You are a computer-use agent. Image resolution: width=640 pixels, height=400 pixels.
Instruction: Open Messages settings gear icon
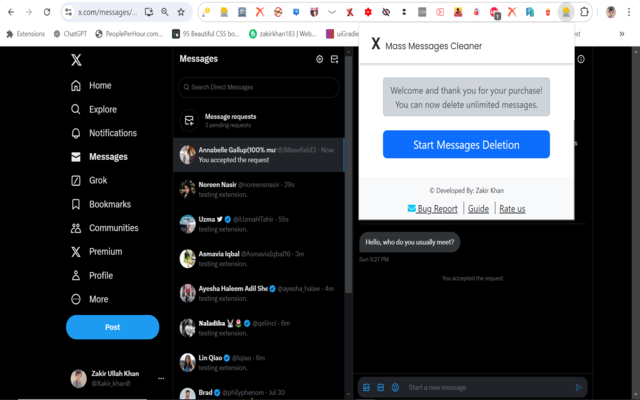(320, 59)
